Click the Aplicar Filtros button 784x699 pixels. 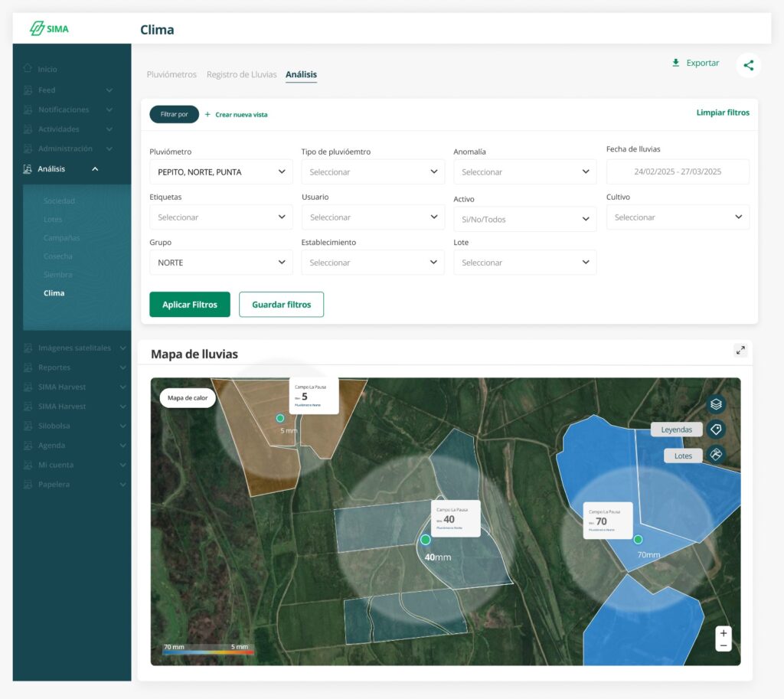tap(190, 304)
